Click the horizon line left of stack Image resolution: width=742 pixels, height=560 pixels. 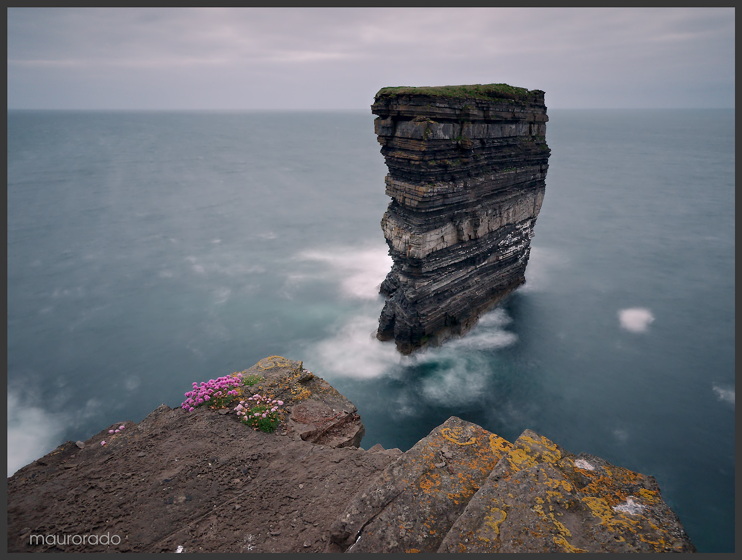pos(181,110)
